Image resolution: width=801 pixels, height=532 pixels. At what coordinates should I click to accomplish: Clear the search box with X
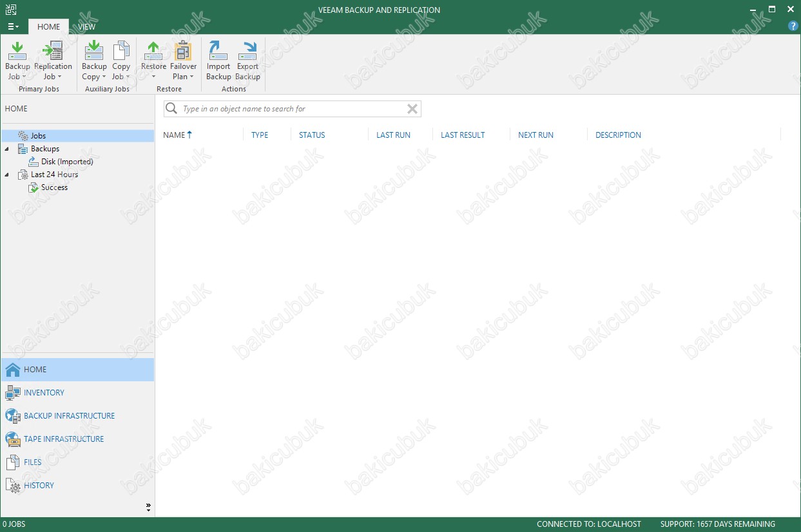point(412,109)
